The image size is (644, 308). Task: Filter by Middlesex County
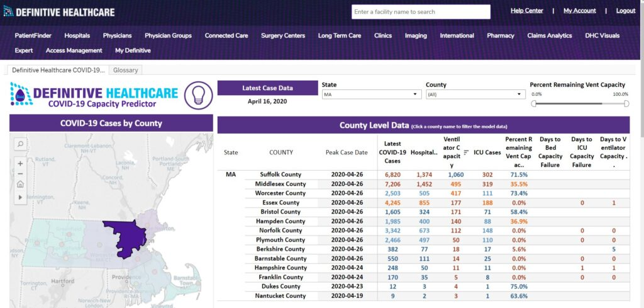pos(280,184)
